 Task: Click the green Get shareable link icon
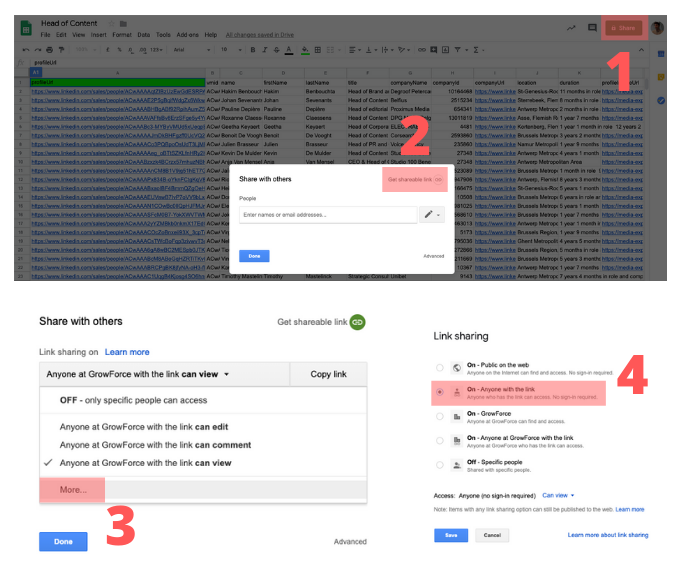pos(357,322)
